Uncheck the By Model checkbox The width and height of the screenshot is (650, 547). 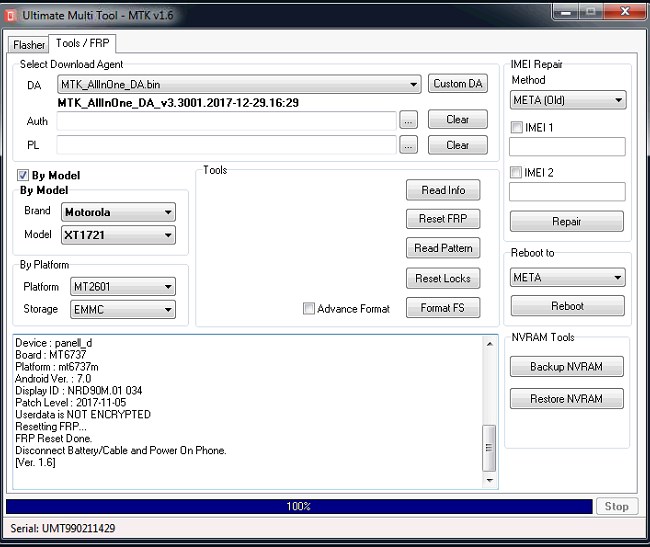[x=22, y=175]
